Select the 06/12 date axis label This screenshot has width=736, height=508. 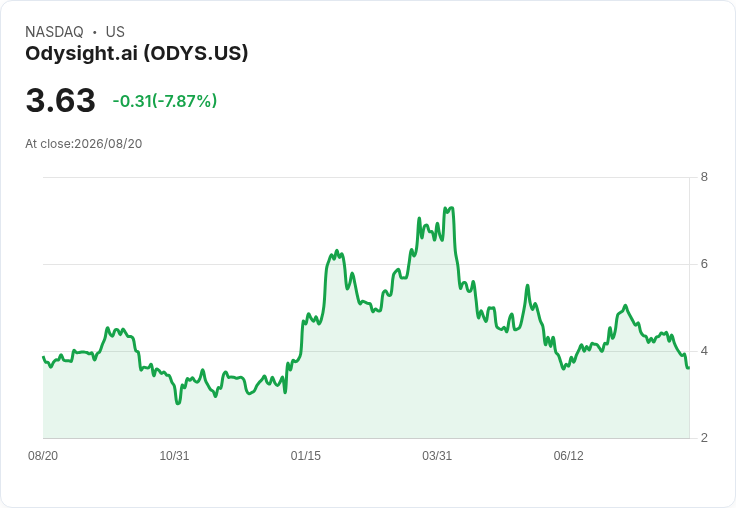coord(568,455)
